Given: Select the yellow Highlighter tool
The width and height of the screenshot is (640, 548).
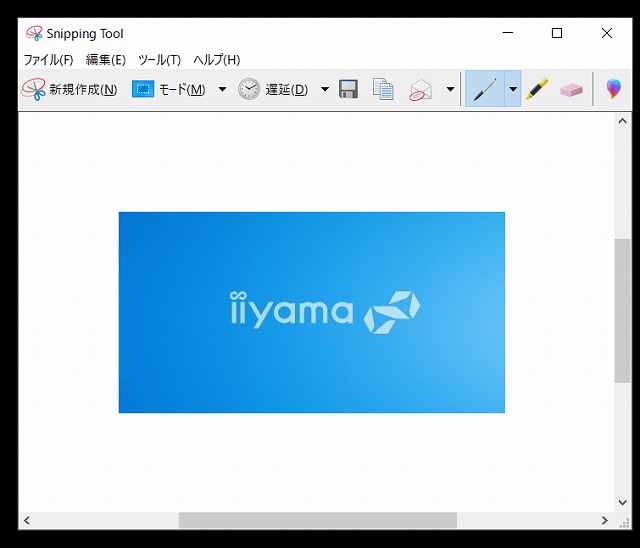Looking at the screenshot, I should pos(537,89).
